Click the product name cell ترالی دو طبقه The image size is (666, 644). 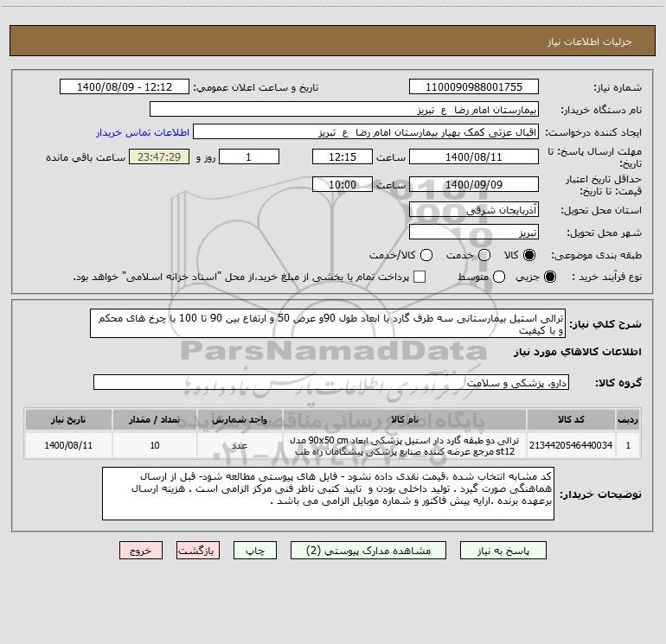[x=405, y=445]
